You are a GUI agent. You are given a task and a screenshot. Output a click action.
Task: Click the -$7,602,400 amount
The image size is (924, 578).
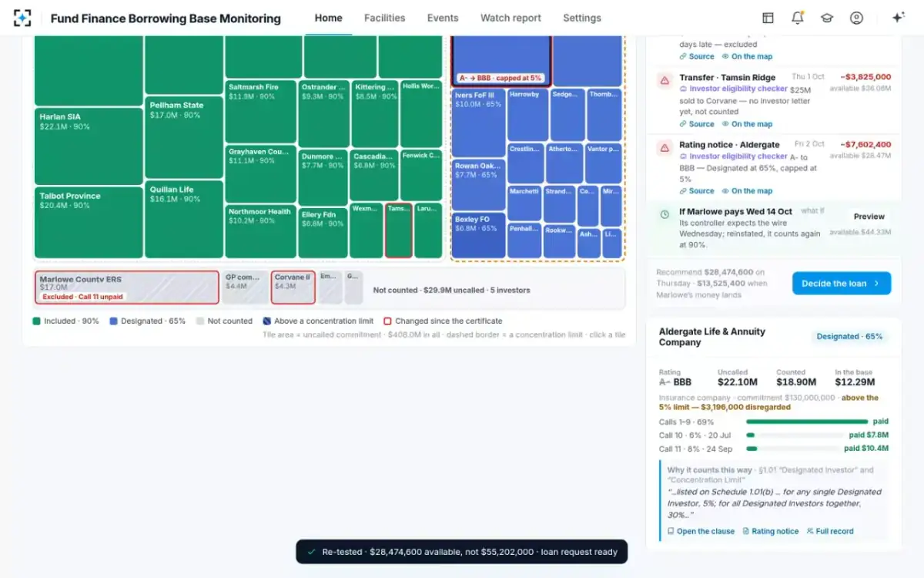865,145
